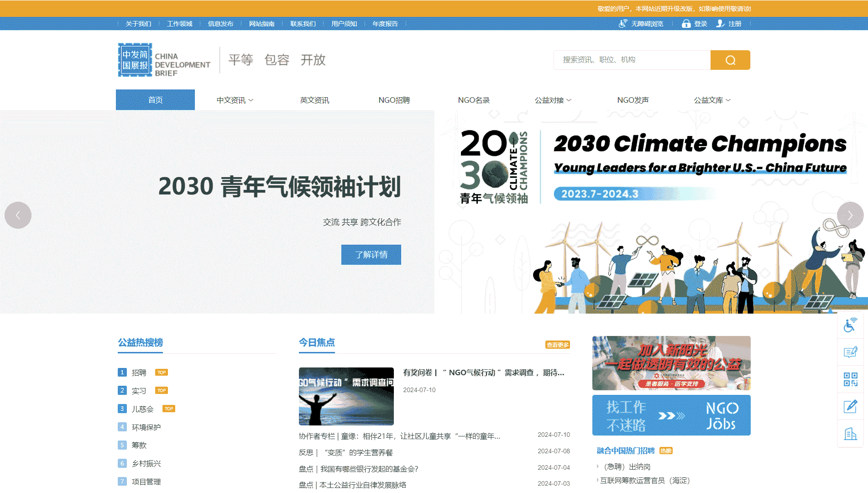Click hot search term 乡村振兴
The height and width of the screenshot is (493, 868).
coord(146,463)
